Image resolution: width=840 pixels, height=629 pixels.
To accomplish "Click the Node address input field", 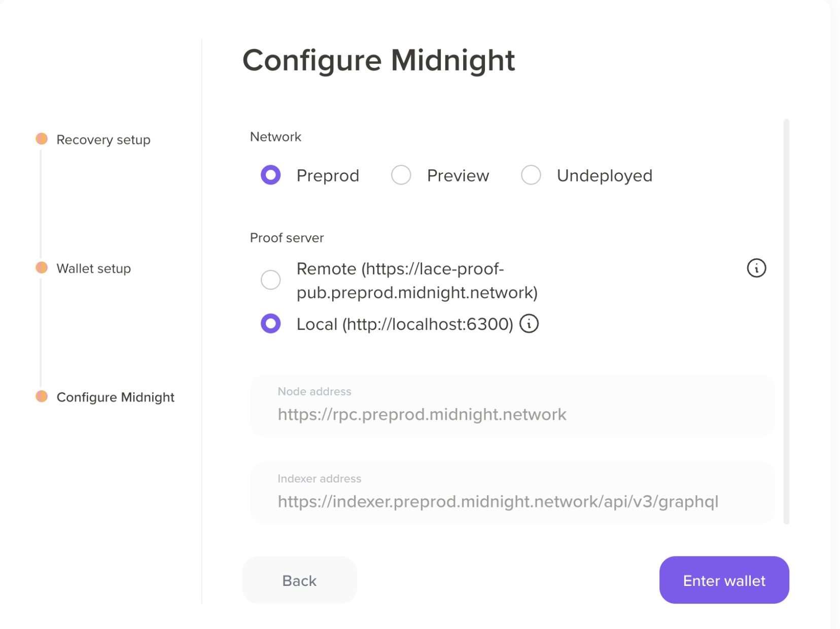I will coord(512,414).
